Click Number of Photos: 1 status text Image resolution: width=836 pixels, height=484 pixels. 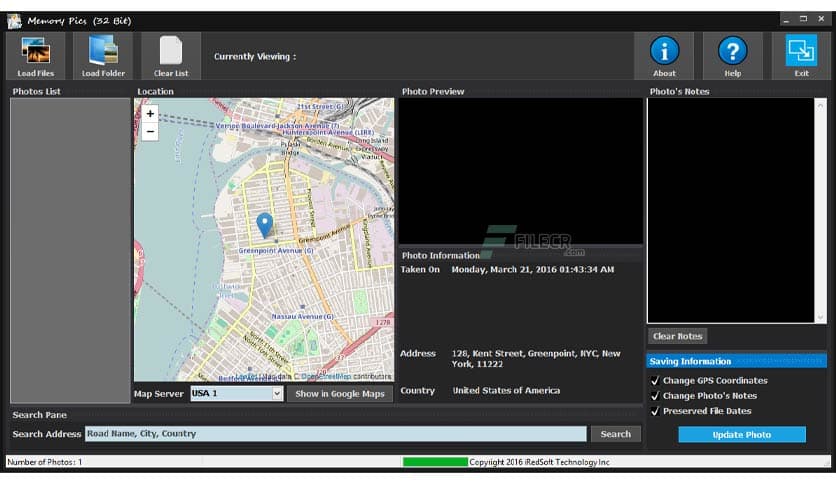[45, 462]
